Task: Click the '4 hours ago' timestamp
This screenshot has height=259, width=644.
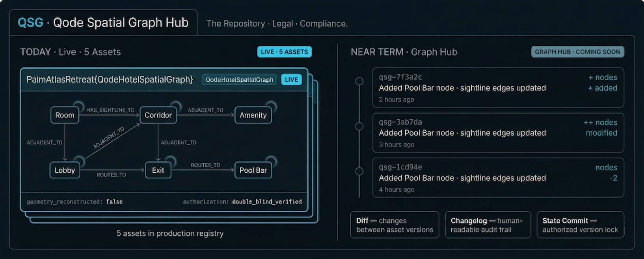Action: pos(396,190)
